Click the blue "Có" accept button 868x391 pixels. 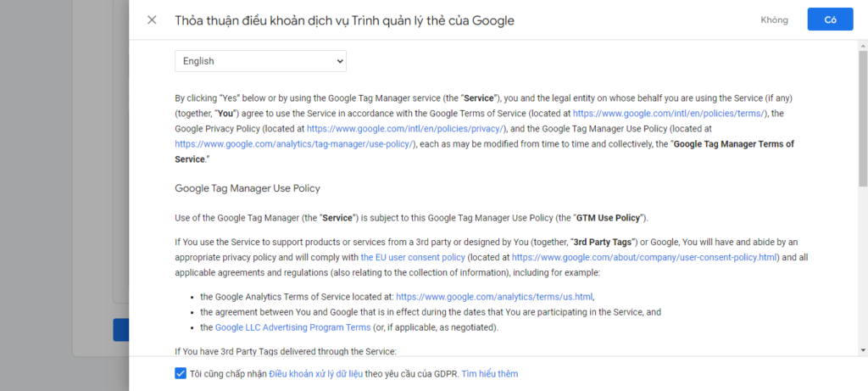pyautogui.click(x=830, y=20)
